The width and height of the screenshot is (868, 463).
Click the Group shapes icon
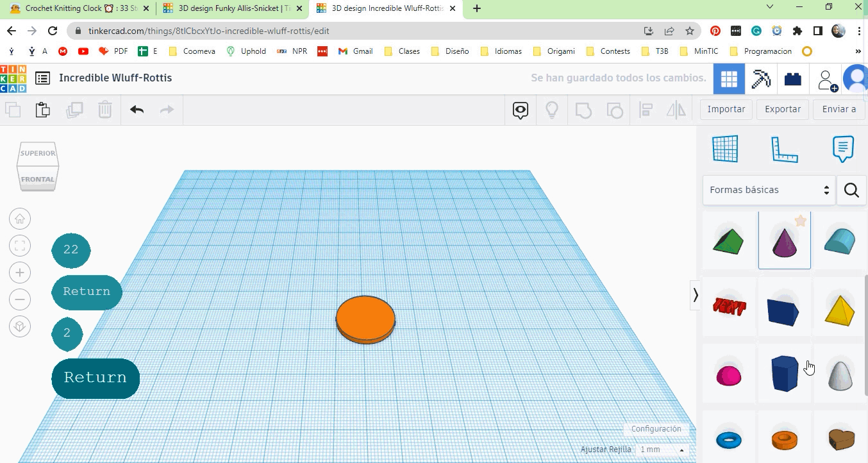point(583,110)
